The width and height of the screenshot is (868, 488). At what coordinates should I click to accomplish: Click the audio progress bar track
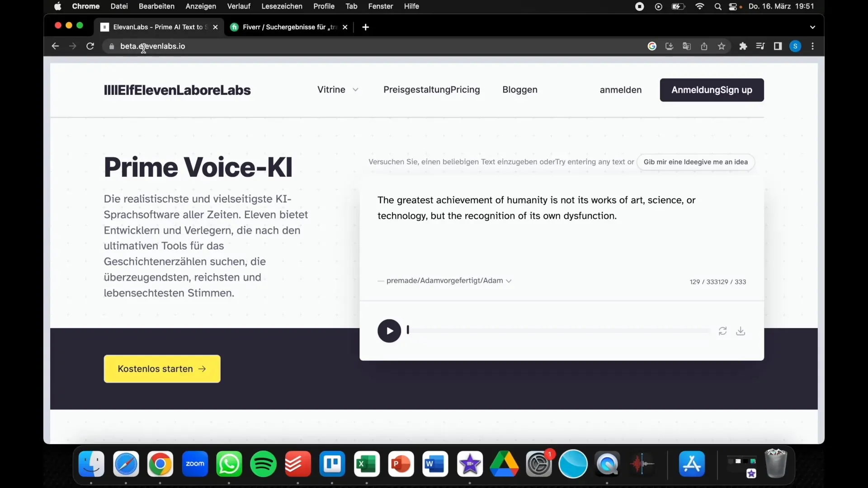559,331
